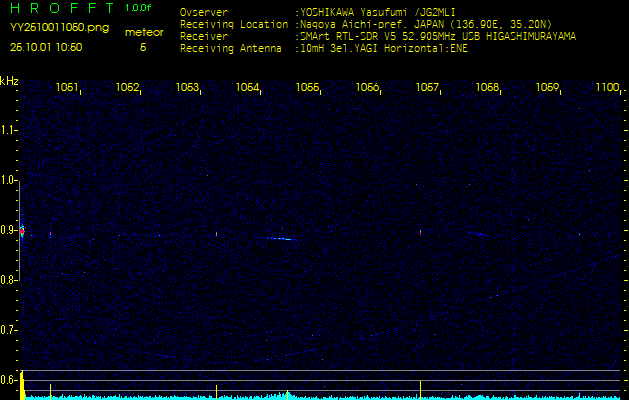Viewport: 629px width, 400px height.
Task: Click the tall yellow spike in level graph
Action: tap(420, 387)
